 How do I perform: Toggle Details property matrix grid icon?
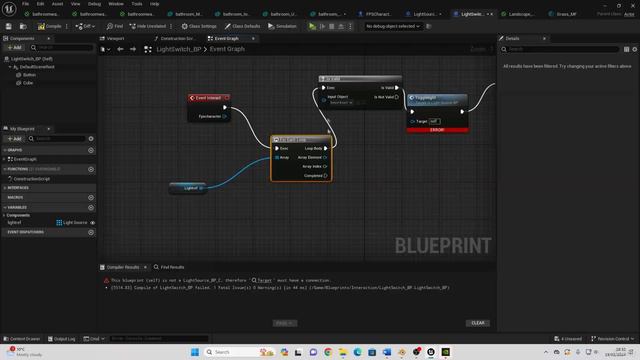point(627,49)
